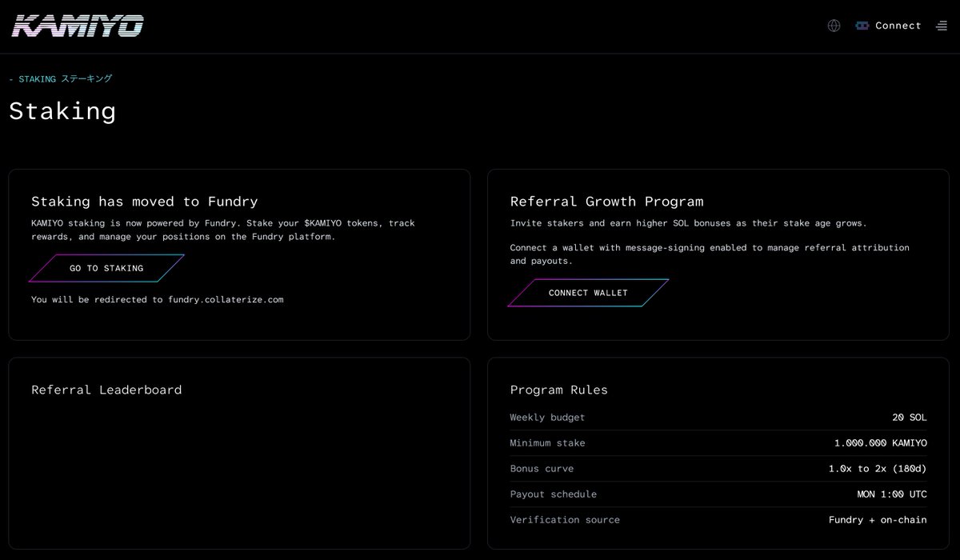Click the Referral Leaderboard heading
The image size is (960, 560).
pyautogui.click(x=106, y=390)
